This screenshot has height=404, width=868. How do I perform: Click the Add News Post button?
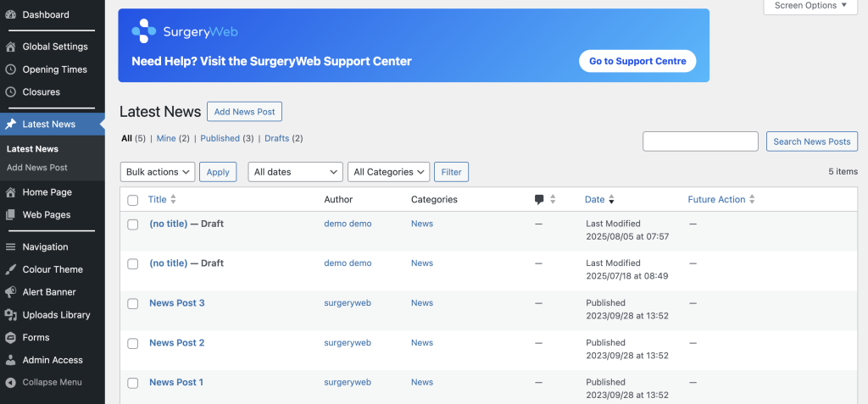[245, 112]
